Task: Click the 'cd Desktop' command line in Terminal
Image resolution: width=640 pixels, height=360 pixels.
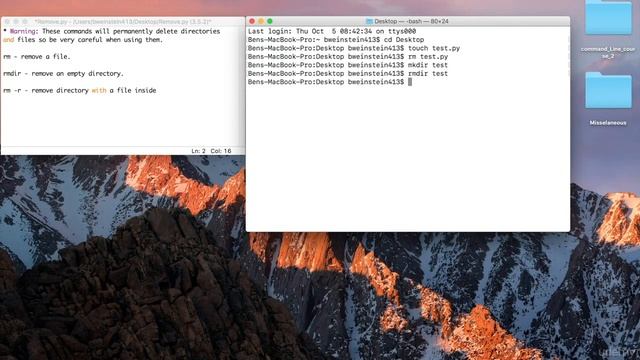Action: (x=336, y=40)
